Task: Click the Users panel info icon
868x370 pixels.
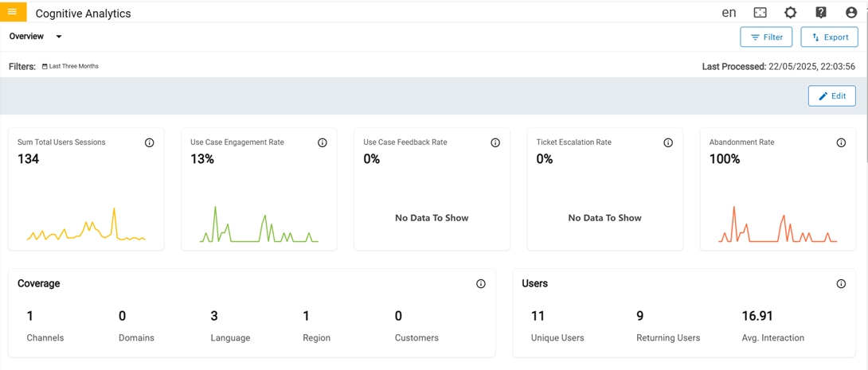Action: point(841,284)
